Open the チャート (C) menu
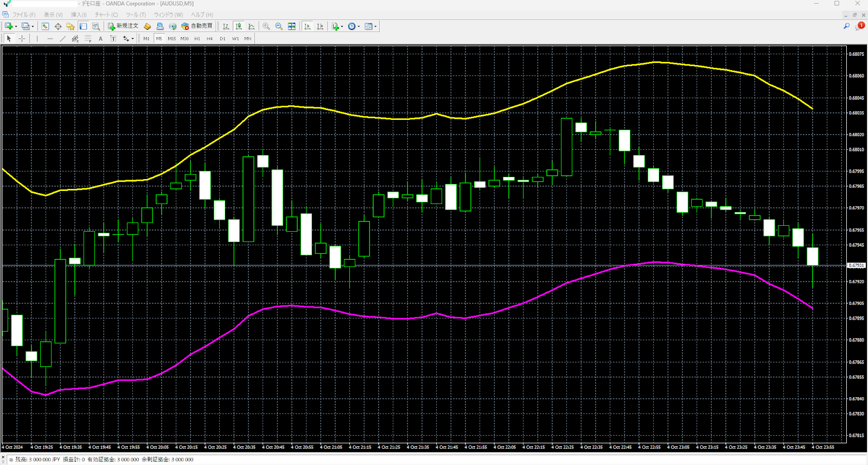The width and height of the screenshot is (868, 465). [106, 15]
